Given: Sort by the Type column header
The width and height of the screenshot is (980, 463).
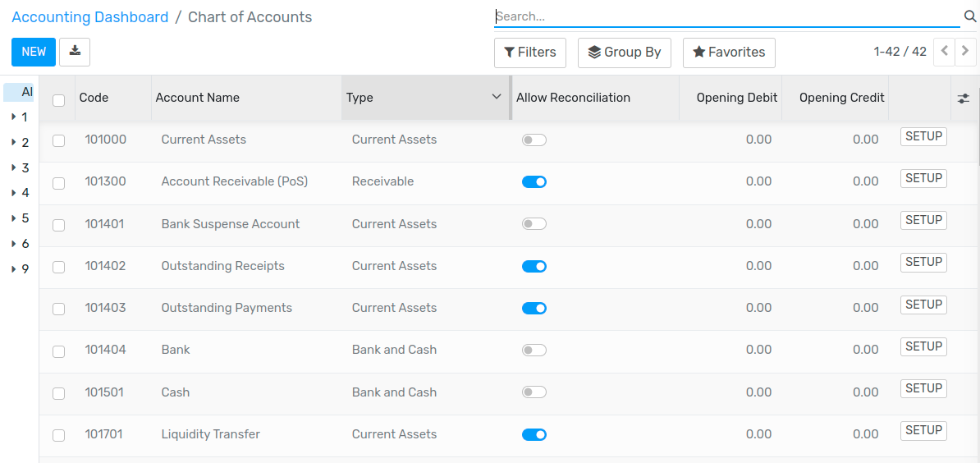Looking at the screenshot, I should pos(426,98).
